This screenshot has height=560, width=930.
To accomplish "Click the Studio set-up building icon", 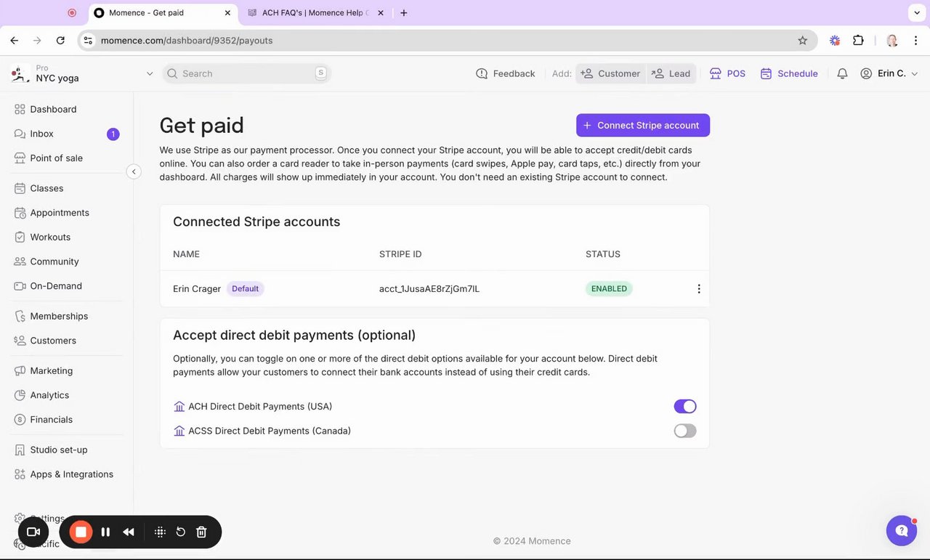I will tap(20, 450).
